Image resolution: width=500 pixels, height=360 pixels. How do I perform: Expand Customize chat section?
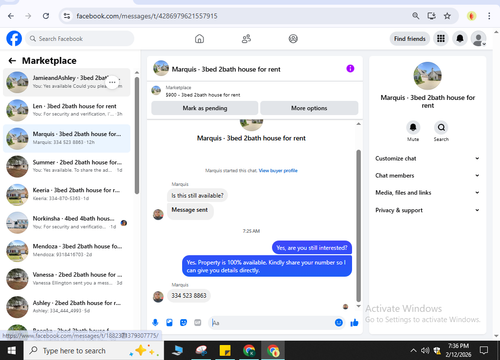pos(427,158)
